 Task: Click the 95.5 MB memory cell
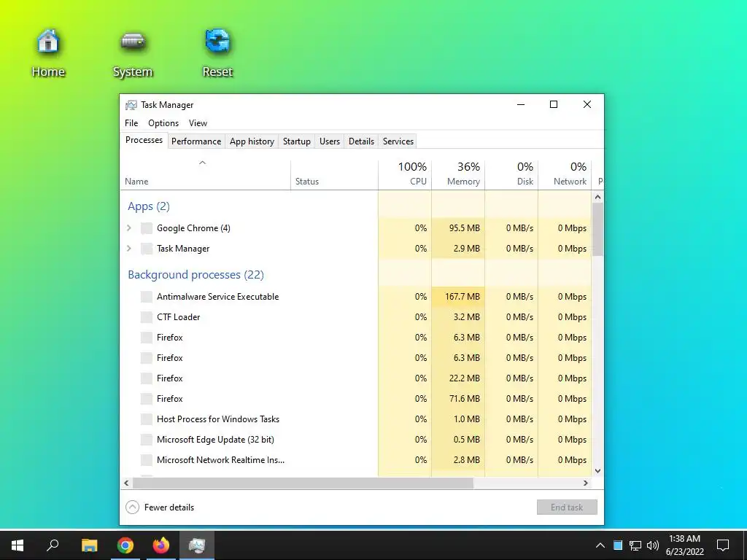(x=458, y=228)
